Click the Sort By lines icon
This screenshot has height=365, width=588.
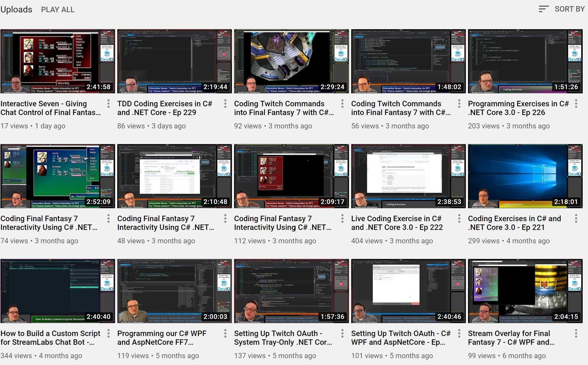(x=544, y=9)
